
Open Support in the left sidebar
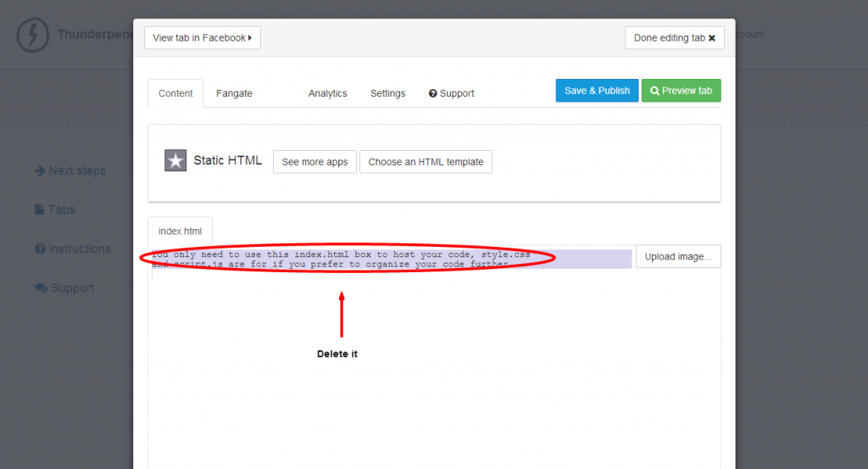(64, 288)
